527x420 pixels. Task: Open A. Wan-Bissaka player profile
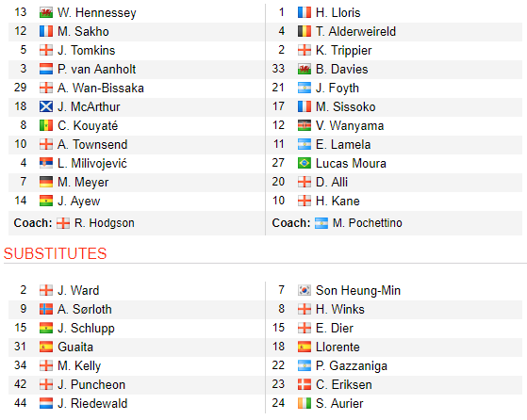pos(101,88)
